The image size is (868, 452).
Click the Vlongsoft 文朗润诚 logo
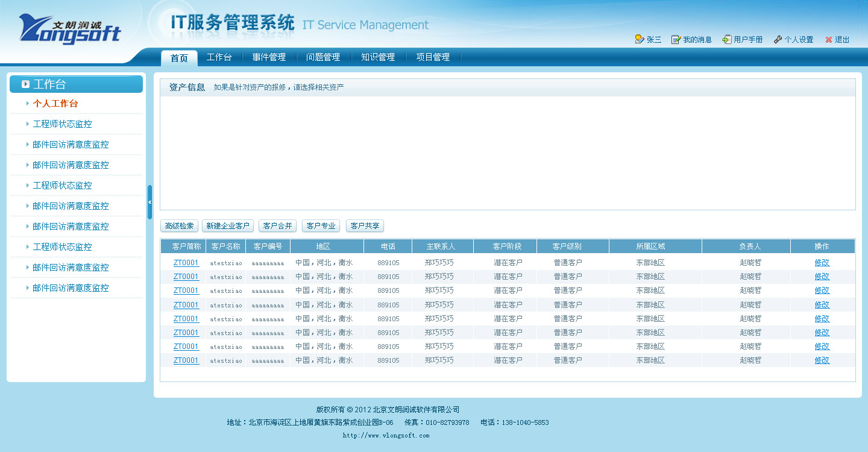tap(69, 29)
